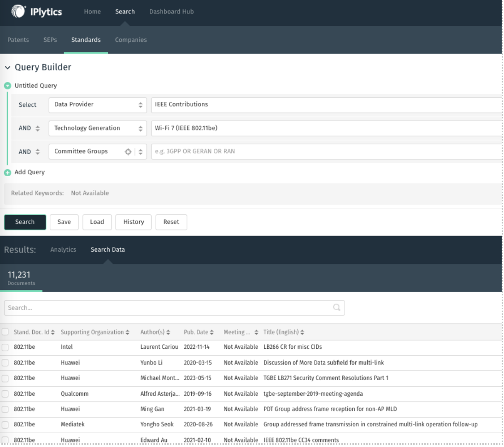Viewport: 504px width, 447px height.
Task: Click the Untitled Query label
Action: 35,86
